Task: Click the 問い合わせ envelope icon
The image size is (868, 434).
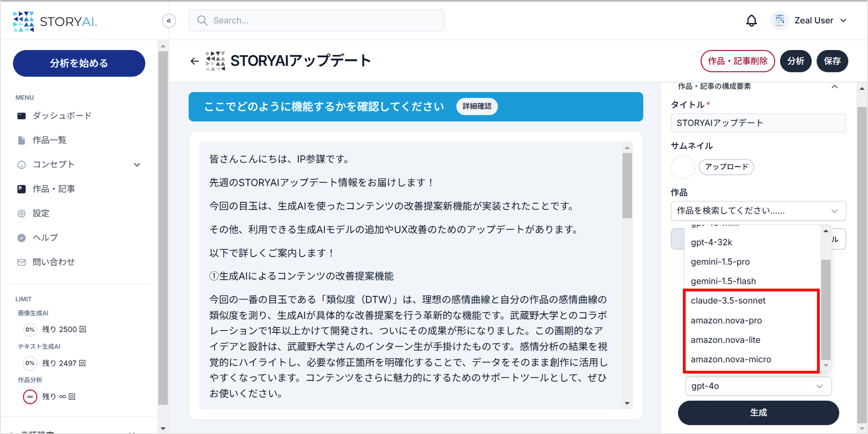Action: point(21,262)
